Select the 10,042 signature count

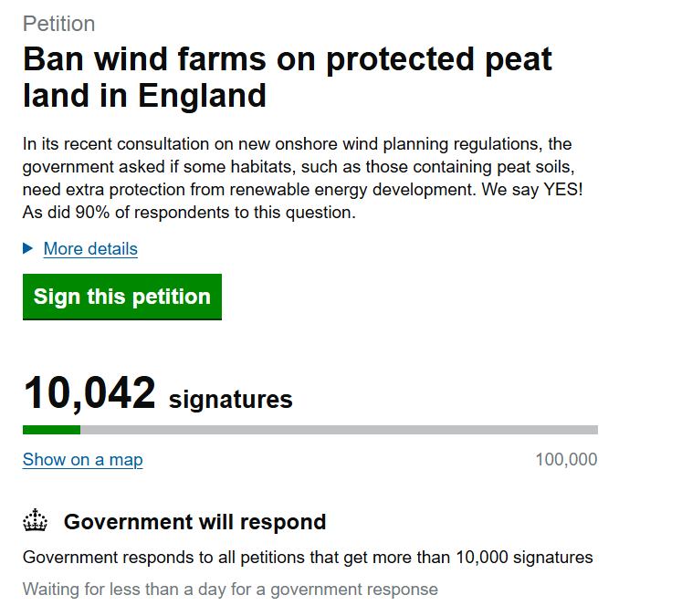click(x=89, y=394)
